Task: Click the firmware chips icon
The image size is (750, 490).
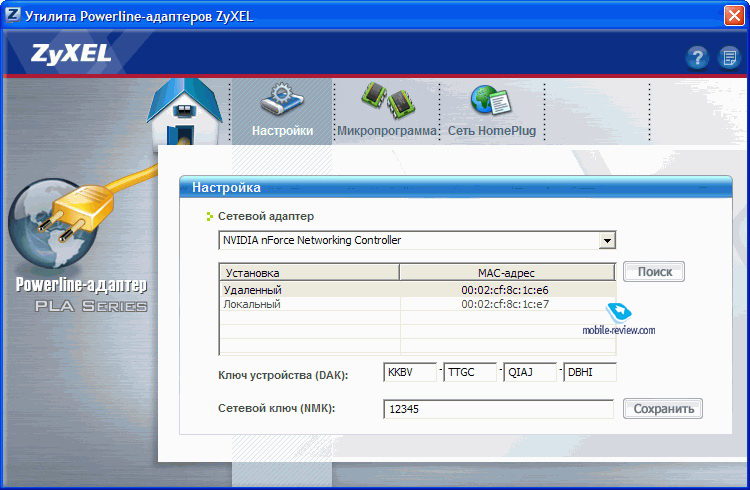Action: [x=387, y=100]
